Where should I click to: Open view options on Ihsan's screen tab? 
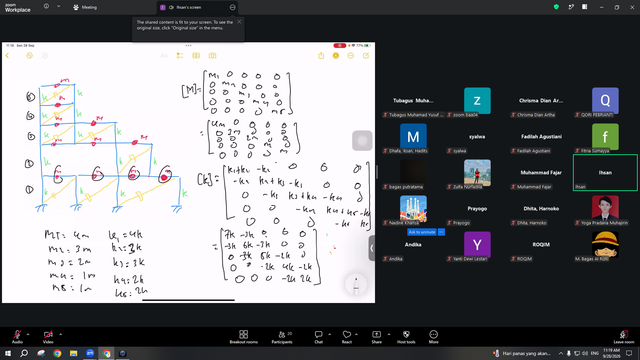(x=232, y=7)
